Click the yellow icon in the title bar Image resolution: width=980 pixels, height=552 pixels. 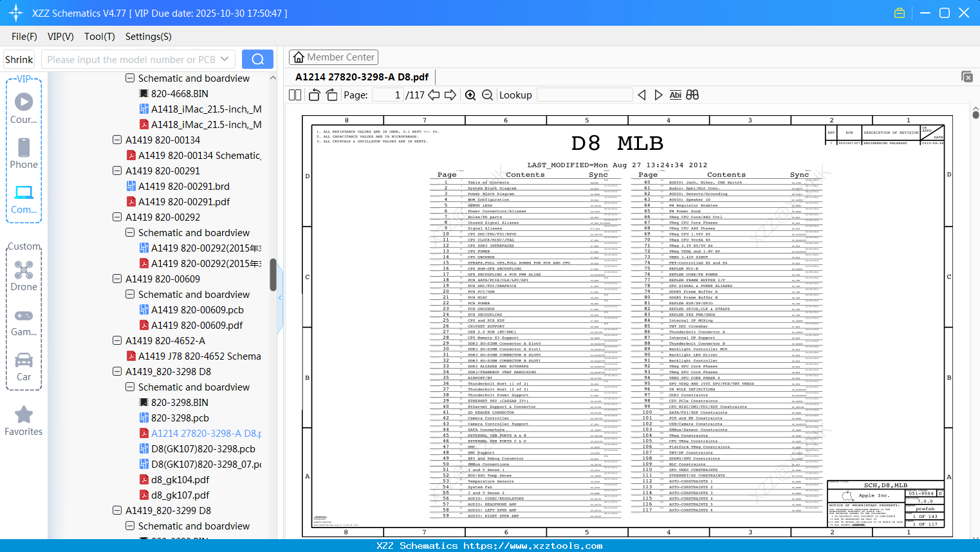[900, 13]
